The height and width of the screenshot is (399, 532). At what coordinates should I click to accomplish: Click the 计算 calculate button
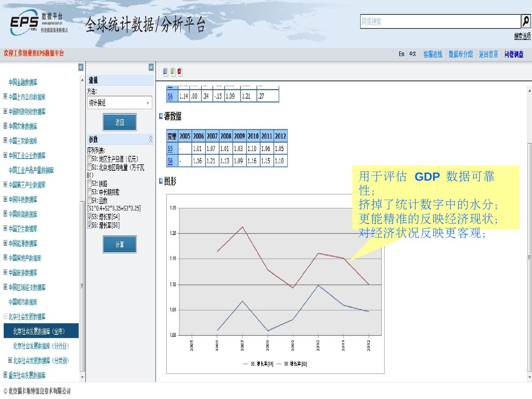tap(120, 244)
